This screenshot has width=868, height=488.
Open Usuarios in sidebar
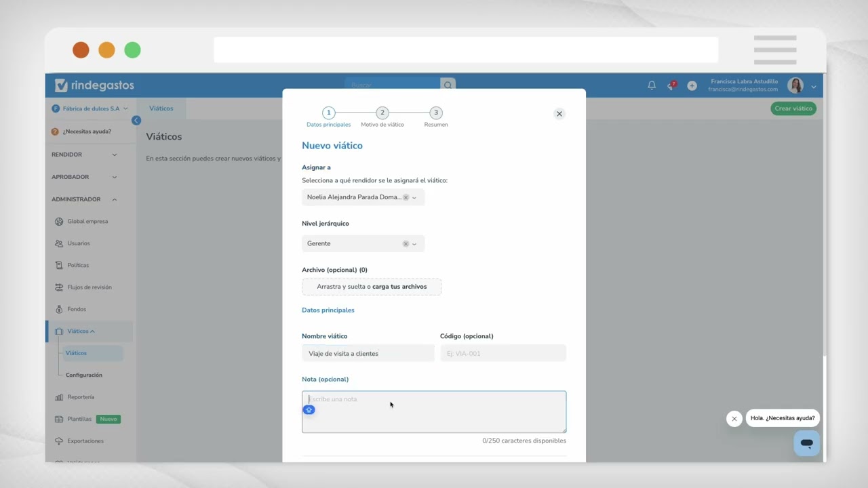(79, 243)
